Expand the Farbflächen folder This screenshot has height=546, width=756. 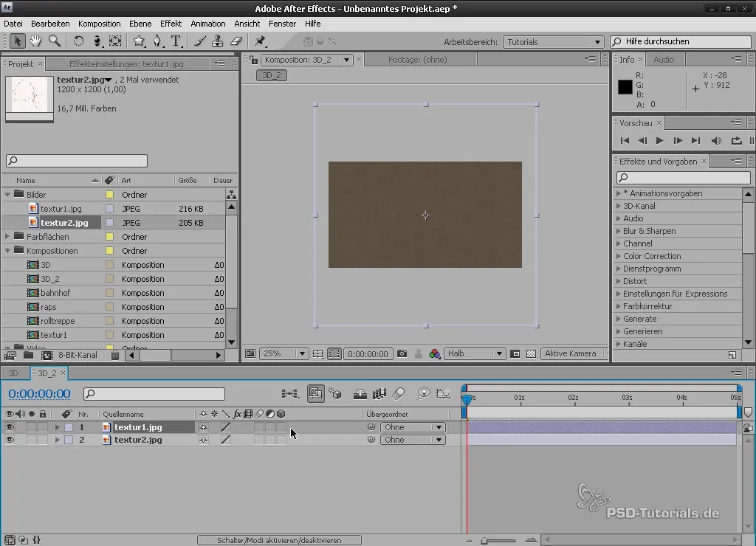(7, 237)
